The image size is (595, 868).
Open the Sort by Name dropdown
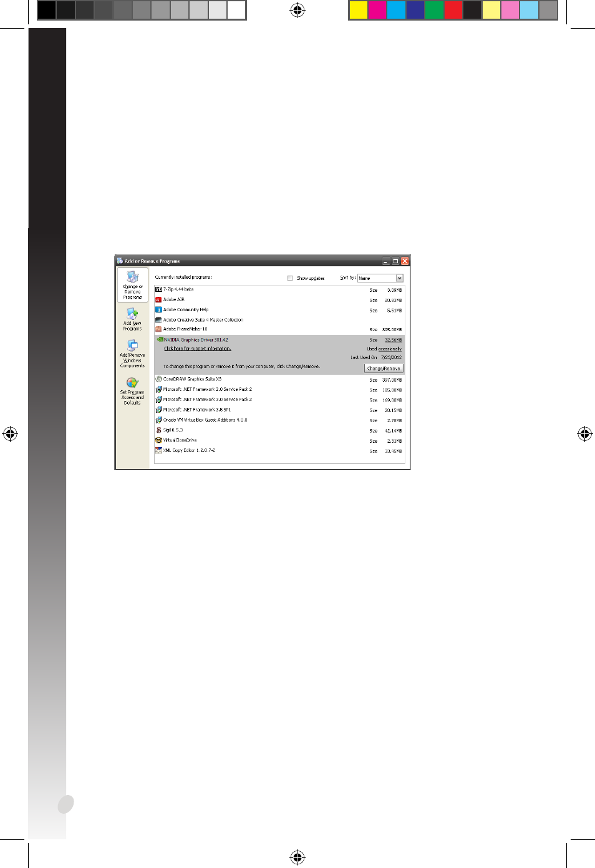click(x=380, y=278)
